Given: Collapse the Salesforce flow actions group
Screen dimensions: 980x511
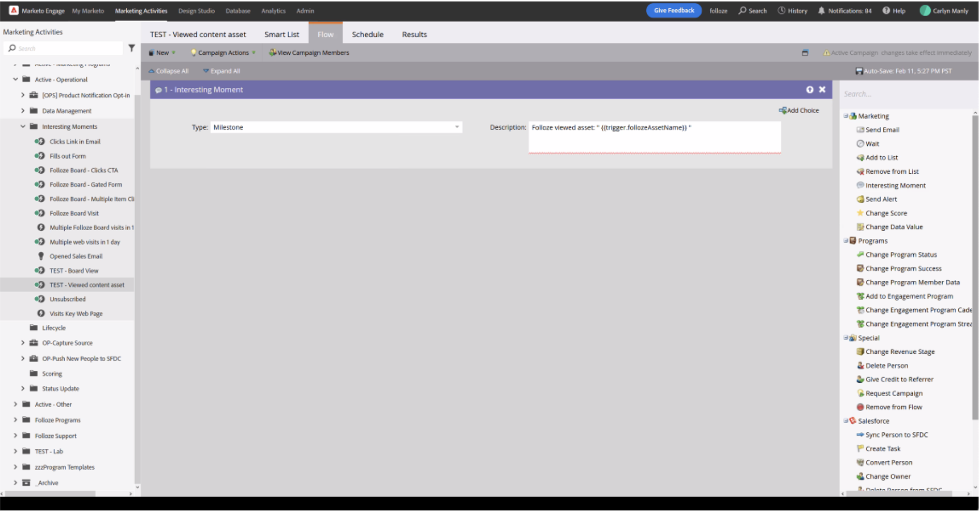Looking at the screenshot, I should tap(846, 421).
